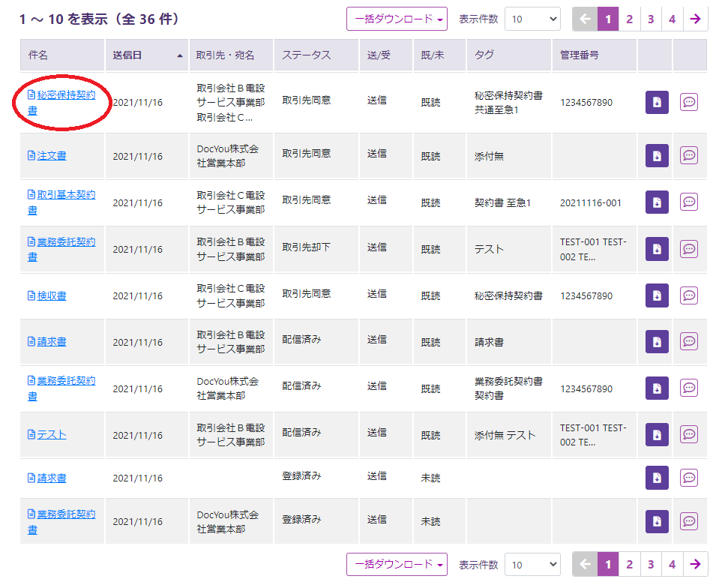Download the 取引先却下 status 業務委託契約書
Screen dimensions: 716x588
(x=657, y=249)
